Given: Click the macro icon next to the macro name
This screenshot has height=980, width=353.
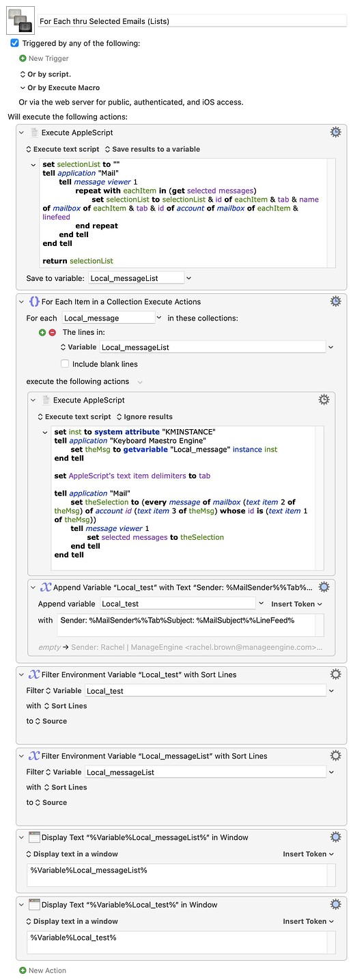Looking at the screenshot, I should (x=20, y=21).
